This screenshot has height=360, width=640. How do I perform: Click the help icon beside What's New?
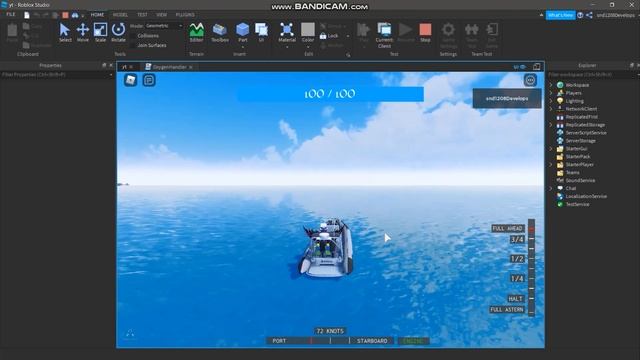(x=580, y=15)
